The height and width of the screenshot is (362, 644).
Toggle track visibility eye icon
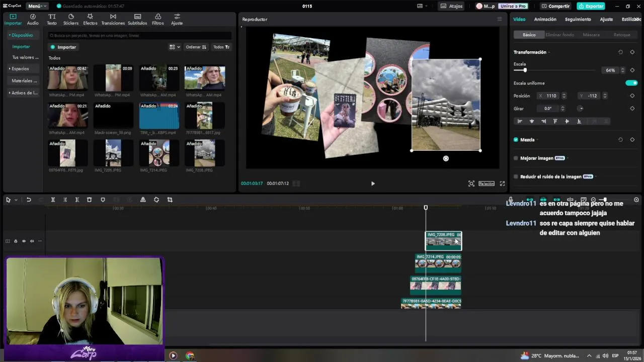(x=24, y=241)
